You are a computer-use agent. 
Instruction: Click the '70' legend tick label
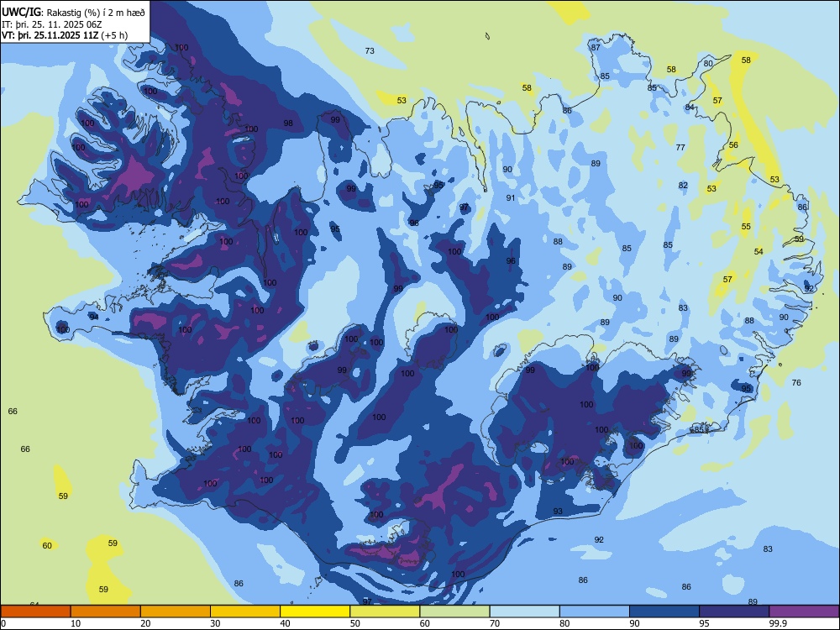[495, 623]
